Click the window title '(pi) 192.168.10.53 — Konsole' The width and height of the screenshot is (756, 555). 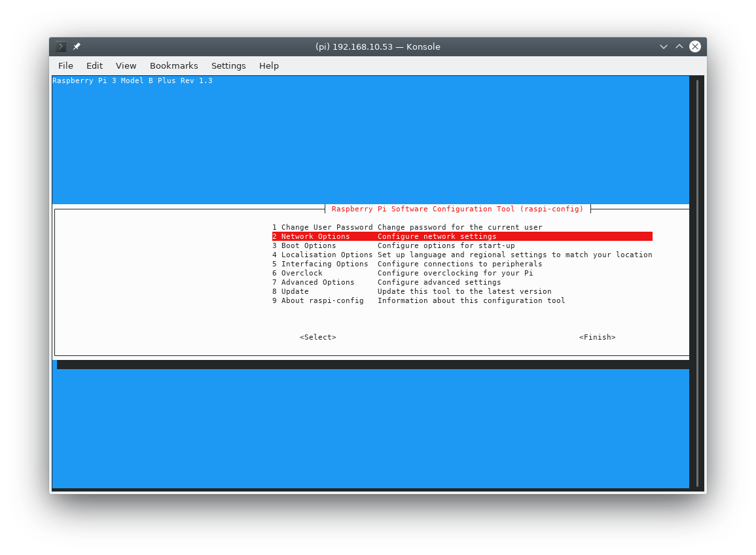pyautogui.click(x=378, y=46)
